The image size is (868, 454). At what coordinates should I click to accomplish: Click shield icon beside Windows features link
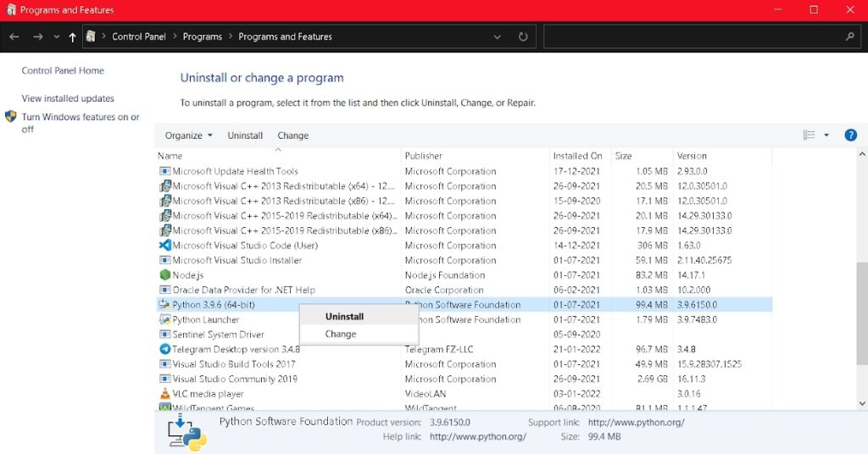(x=10, y=117)
